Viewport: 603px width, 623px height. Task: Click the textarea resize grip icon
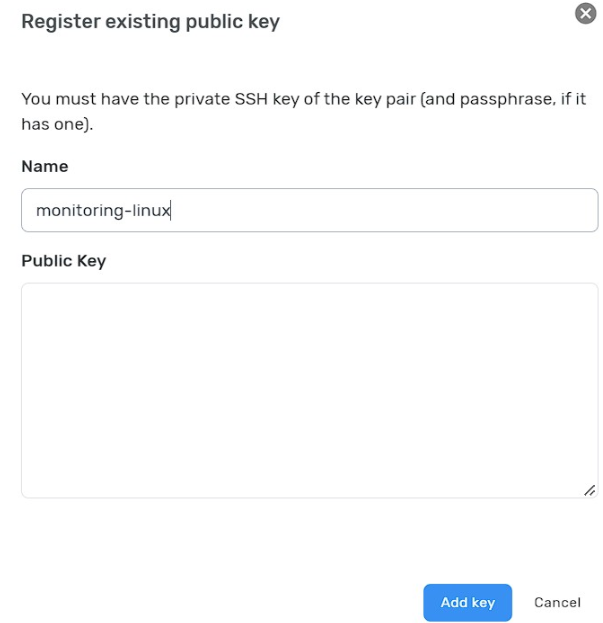click(x=589, y=490)
